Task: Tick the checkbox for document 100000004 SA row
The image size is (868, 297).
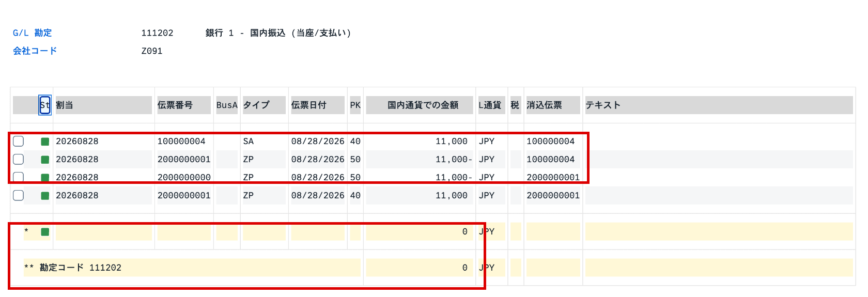Action: tap(19, 141)
